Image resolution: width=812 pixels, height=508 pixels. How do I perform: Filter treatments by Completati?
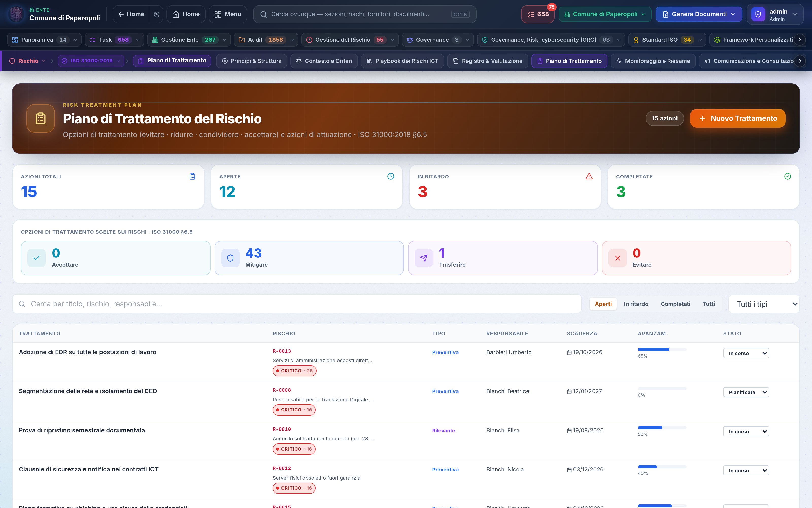pos(675,304)
